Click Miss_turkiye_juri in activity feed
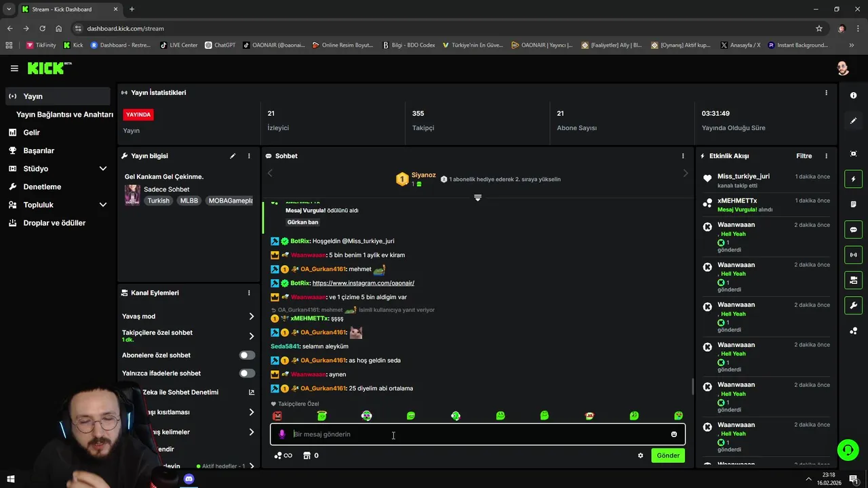868x488 pixels. pos(743,176)
